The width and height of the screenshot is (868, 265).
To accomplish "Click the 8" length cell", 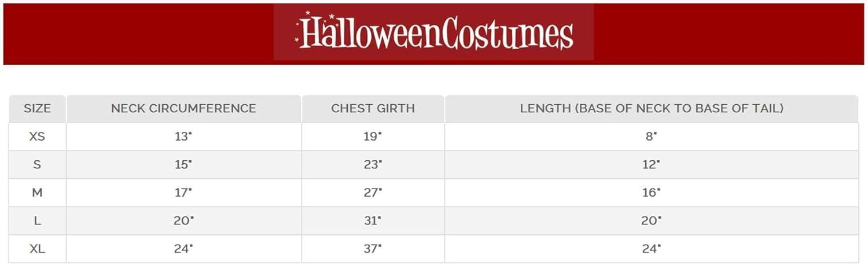I will point(652,137).
